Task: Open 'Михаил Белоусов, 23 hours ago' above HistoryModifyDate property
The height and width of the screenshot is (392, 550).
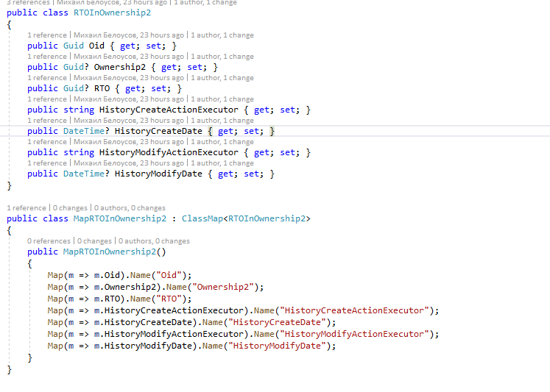Action: click(129, 163)
